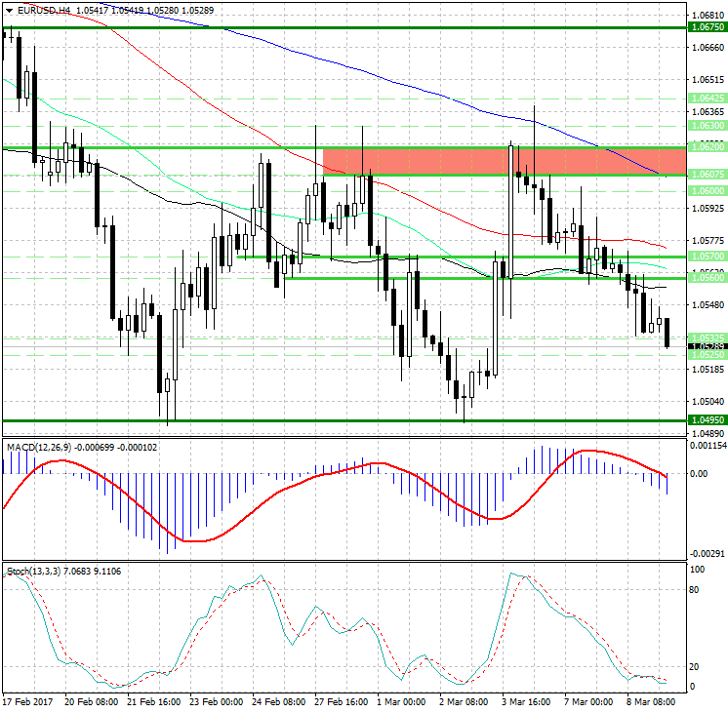Select the 1.05700 level price label

click(708, 257)
